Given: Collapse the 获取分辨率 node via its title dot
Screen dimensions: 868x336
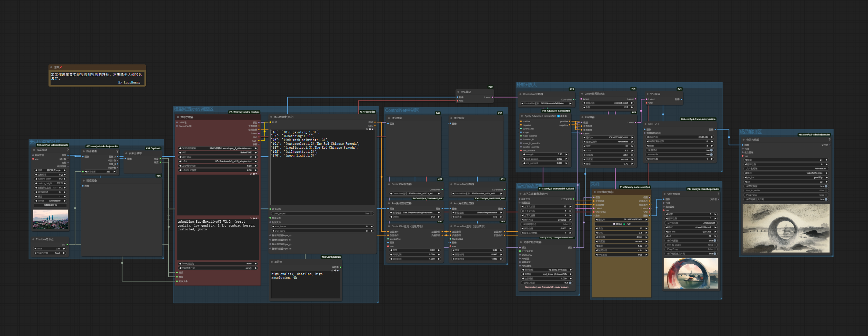Looking at the screenshot, I should point(126,153).
